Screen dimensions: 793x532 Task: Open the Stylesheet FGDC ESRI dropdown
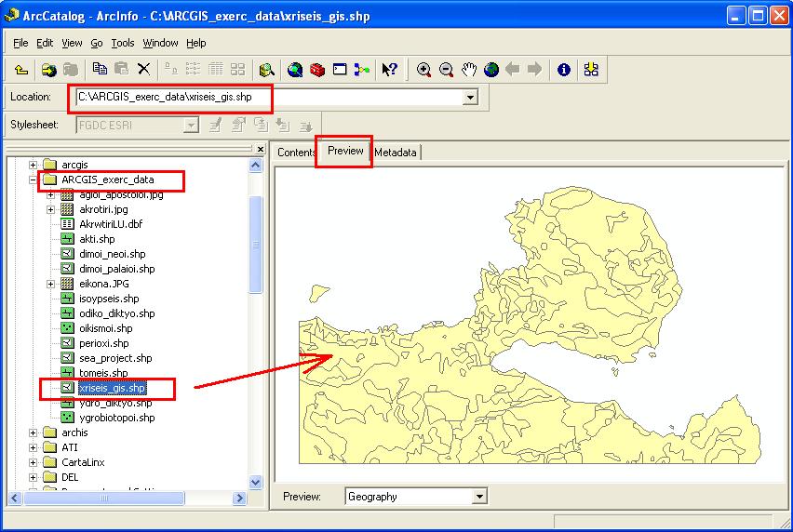coord(191,126)
